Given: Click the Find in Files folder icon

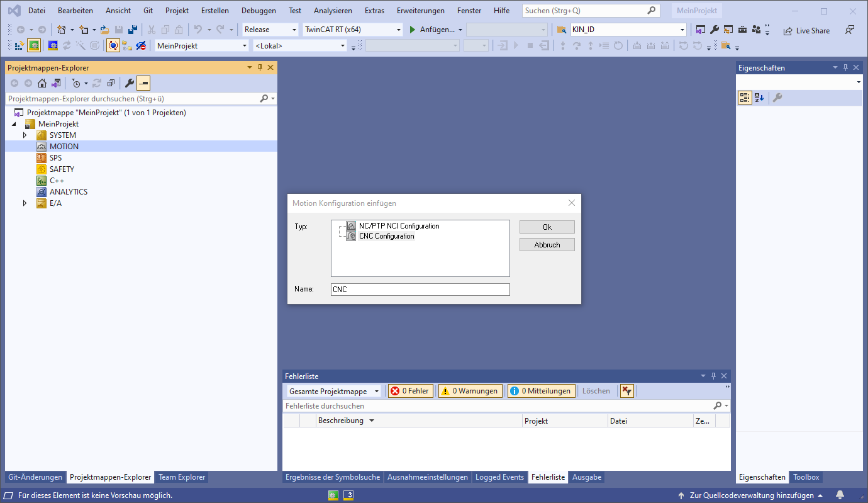Looking at the screenshot, I should tap(562, 30).
